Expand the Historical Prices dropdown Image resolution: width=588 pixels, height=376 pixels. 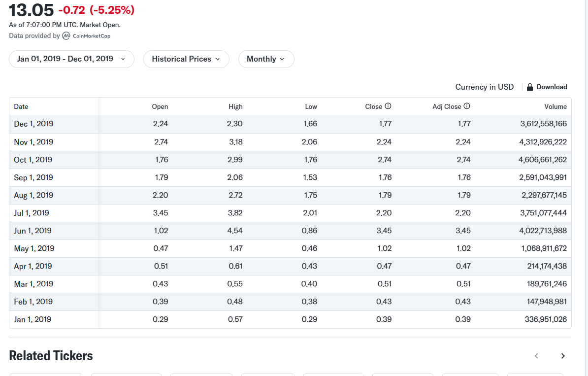point(186,59)
